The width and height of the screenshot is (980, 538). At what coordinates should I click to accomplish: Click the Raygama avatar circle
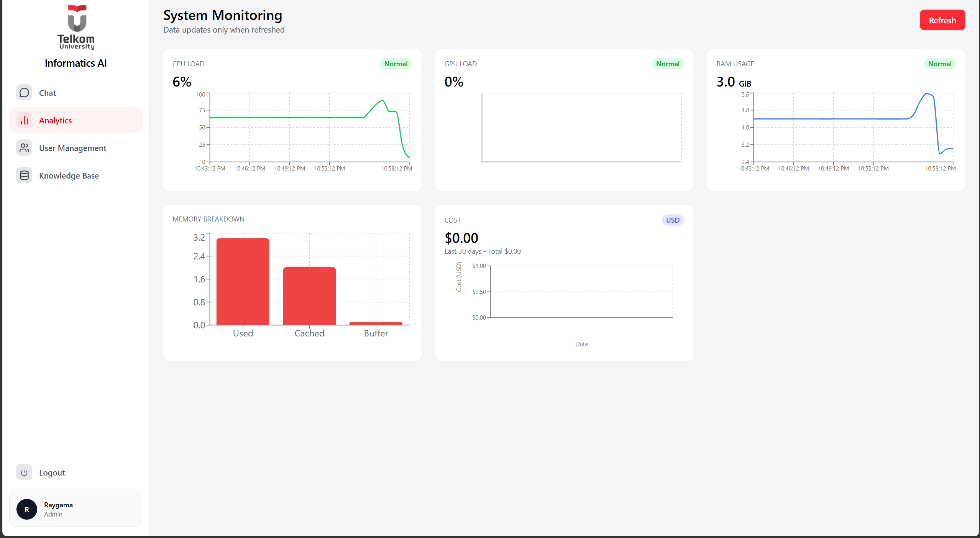point(27,509)
